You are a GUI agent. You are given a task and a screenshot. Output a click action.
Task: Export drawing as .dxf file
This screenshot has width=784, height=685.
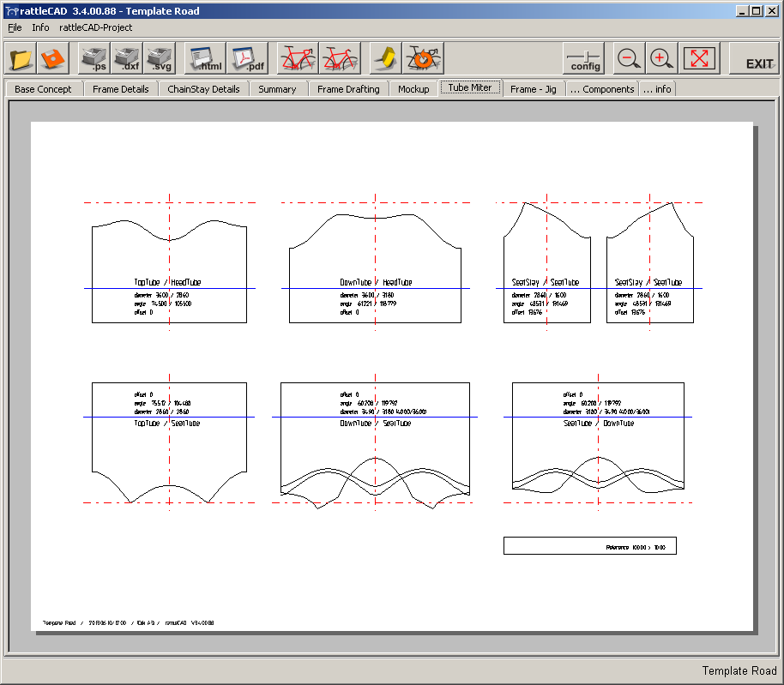point(126,59)
